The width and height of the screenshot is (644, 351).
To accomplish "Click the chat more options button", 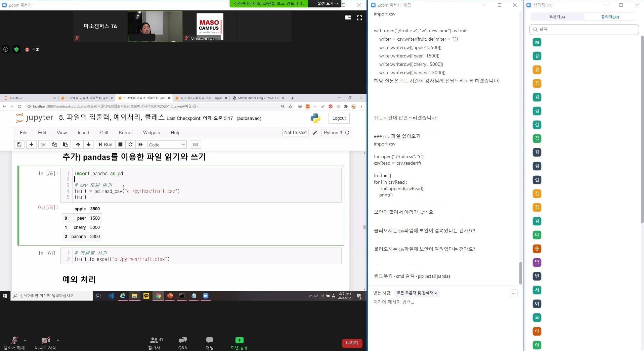I will click(513, 293).
